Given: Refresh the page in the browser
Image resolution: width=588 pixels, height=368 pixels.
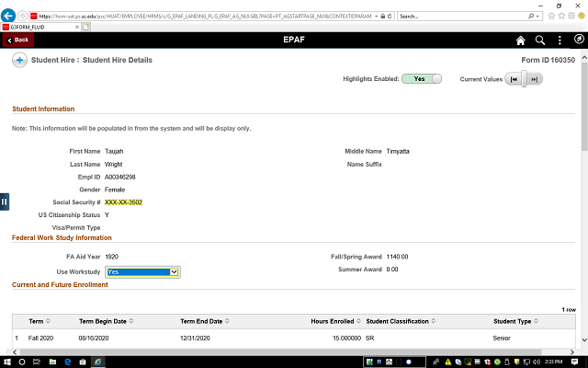Looking at the screenshot, I should [390, 17].
